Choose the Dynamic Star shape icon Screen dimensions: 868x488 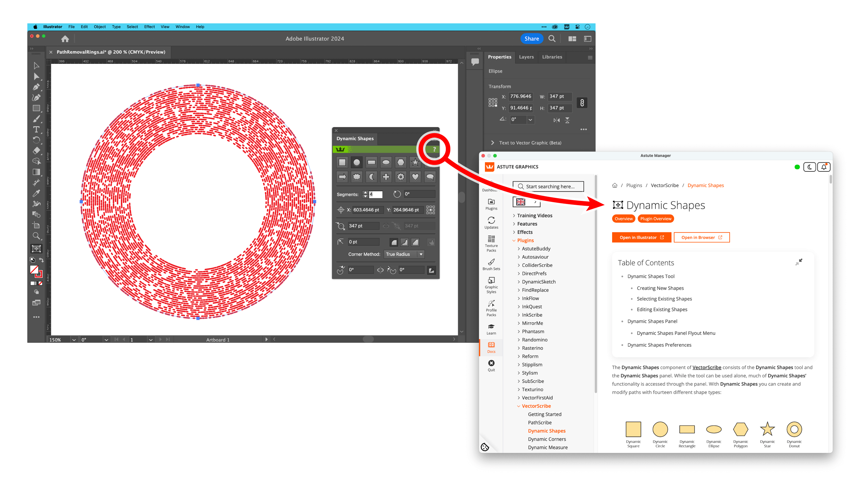click(x=415, y=162)
